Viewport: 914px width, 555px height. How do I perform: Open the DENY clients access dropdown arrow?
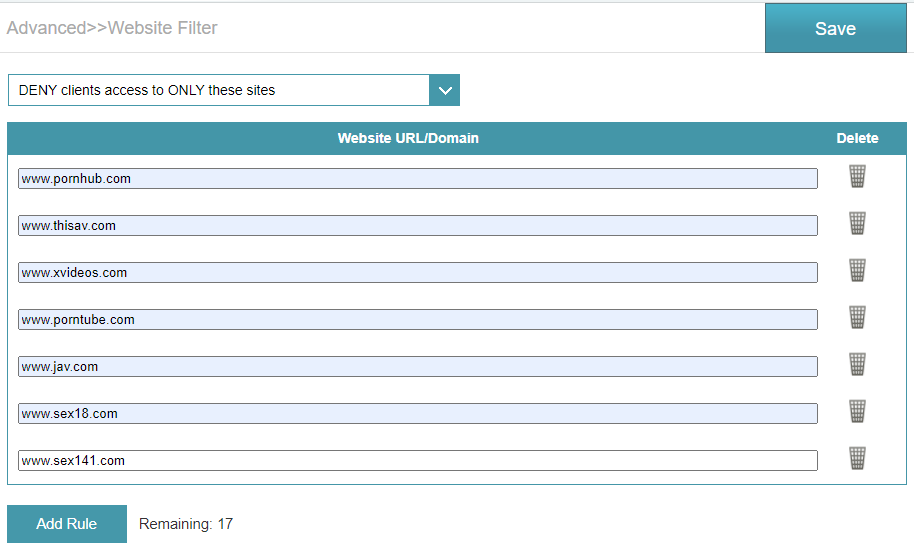[x=445, y=90]
